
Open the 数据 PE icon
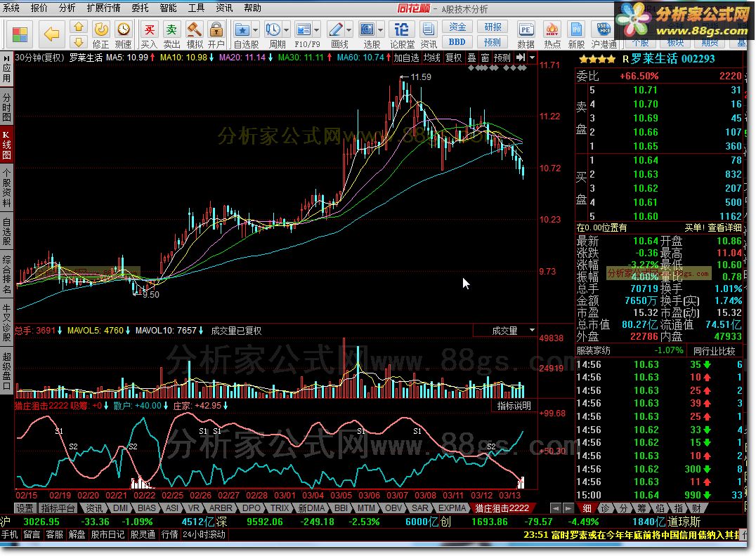tap(526, 30)
